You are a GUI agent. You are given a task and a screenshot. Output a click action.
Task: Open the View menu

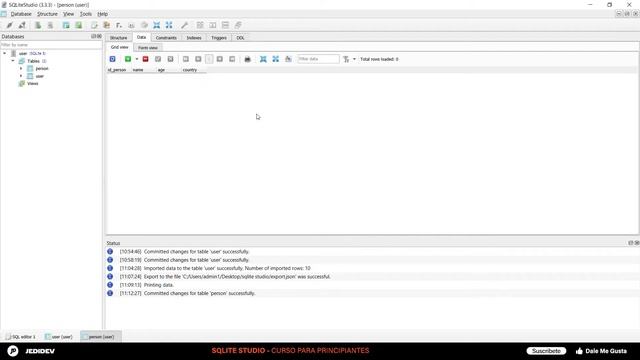coord(69,14)
